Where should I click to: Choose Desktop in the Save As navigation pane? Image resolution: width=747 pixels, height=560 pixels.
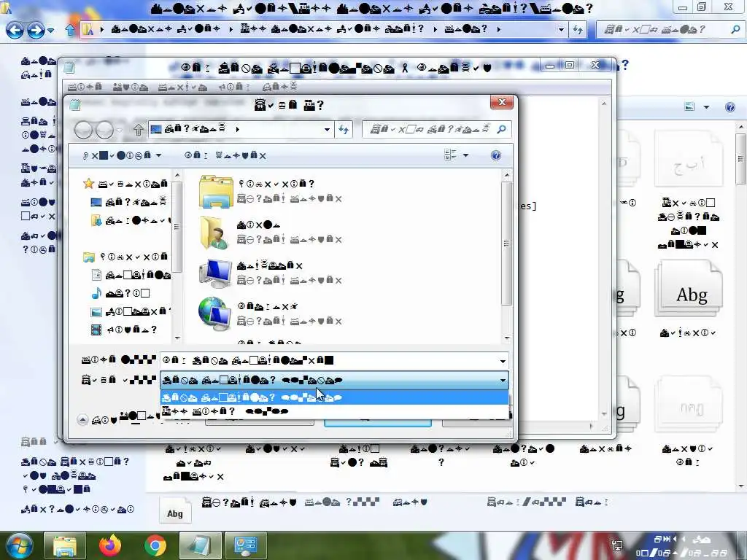click(128, 202)
